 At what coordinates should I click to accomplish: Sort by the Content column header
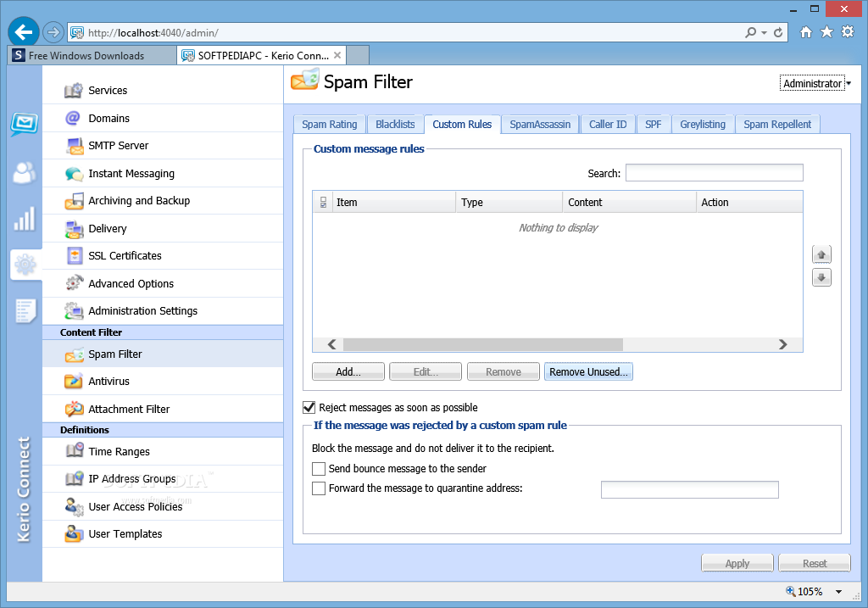pos(630,203)
